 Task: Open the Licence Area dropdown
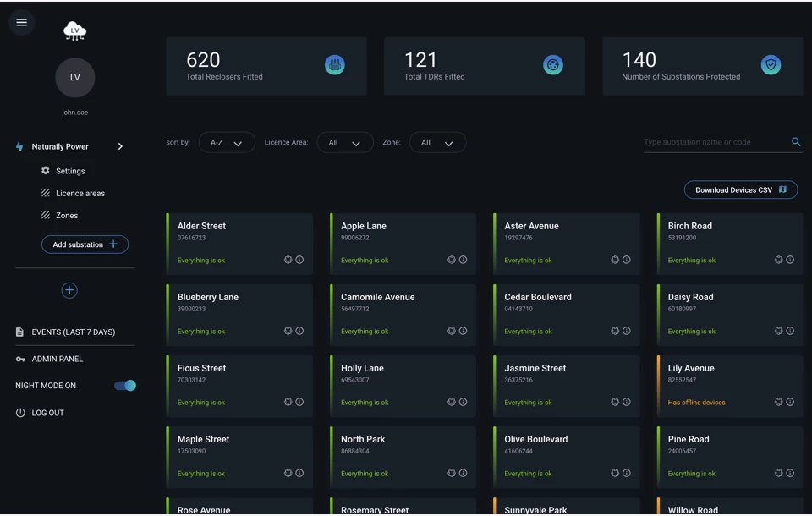(x=345, y=142)
